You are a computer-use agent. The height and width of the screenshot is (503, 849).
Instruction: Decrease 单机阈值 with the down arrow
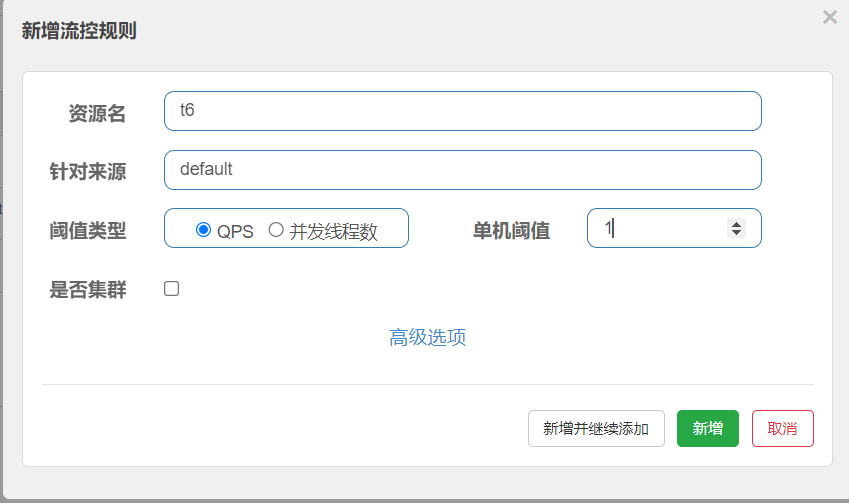736,233
